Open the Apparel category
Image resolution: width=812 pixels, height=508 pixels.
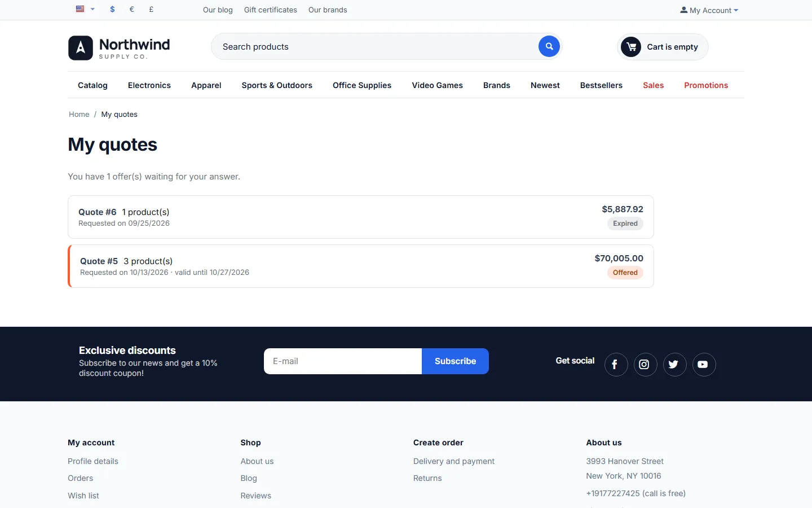click(x=206, y=85)
